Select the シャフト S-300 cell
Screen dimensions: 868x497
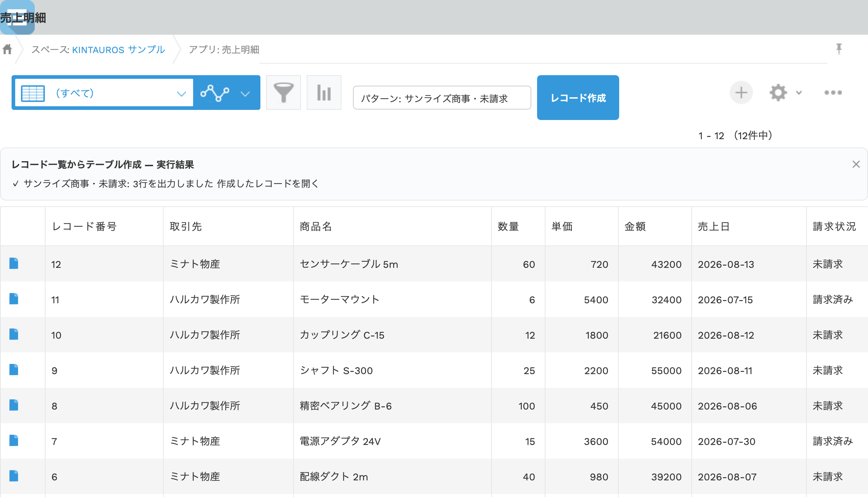point(392,370)
